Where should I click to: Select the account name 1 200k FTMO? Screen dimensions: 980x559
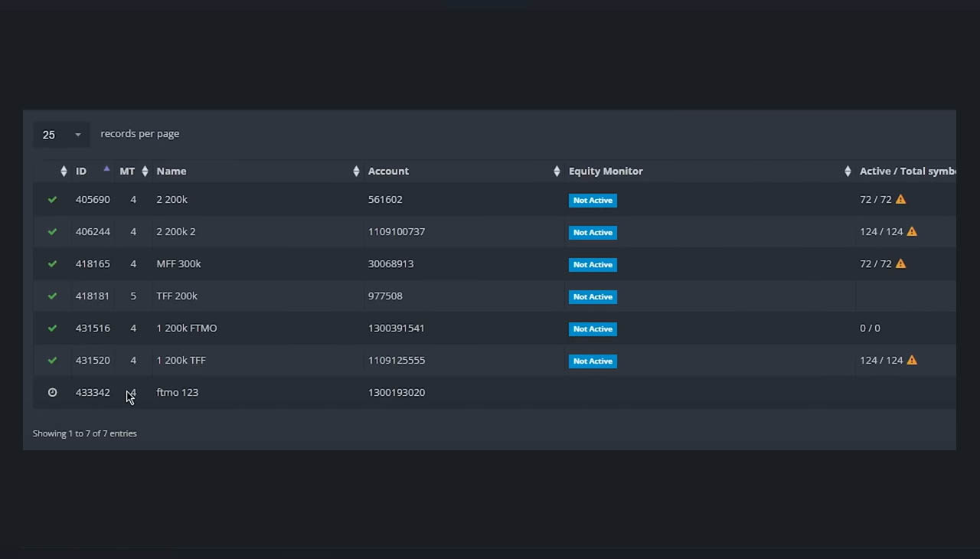[x=187, y=328]
